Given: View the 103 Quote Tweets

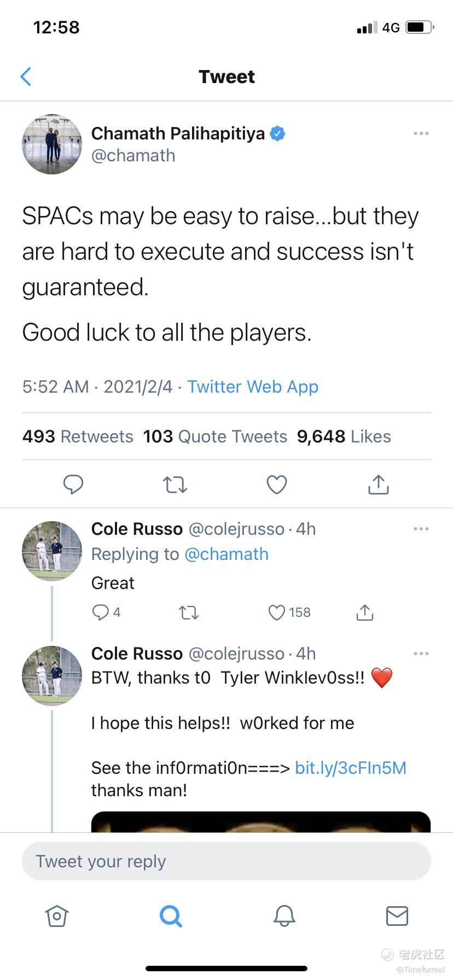Looking at the screenshot, I should (215, 436).
